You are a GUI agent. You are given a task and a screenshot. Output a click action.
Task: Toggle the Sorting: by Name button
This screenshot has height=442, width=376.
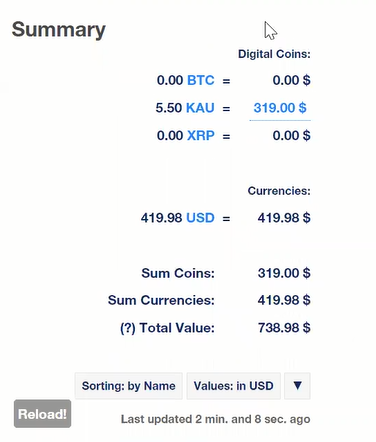pyautogui.click(x=129, y=386)
